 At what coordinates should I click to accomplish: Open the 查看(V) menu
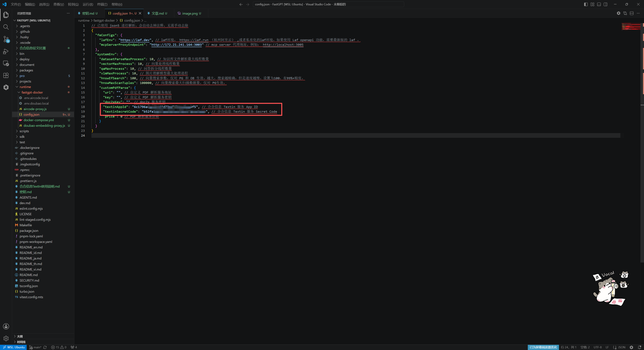point(59,4)
